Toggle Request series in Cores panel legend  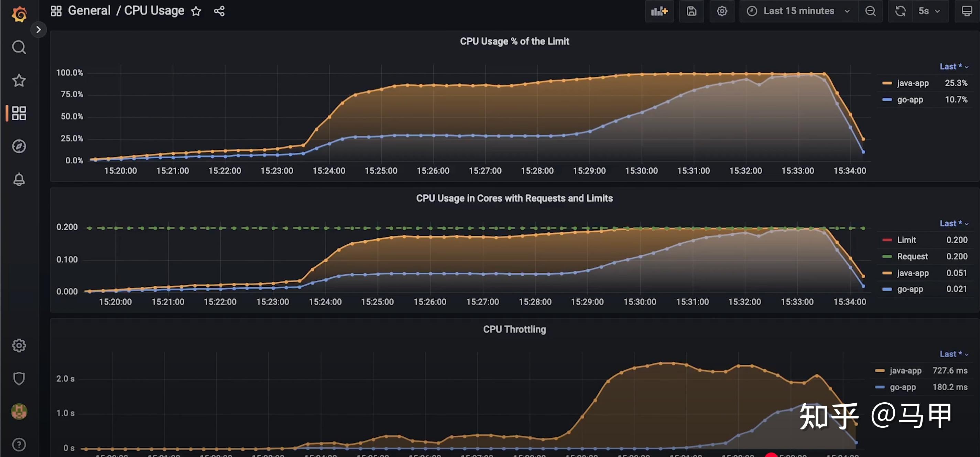tap(912, 256)
